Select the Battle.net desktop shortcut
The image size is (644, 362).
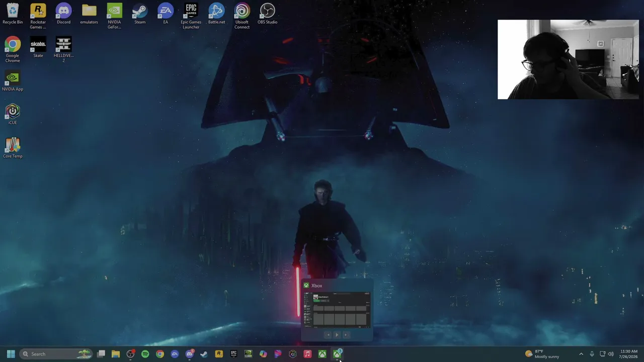coord(216,14)
